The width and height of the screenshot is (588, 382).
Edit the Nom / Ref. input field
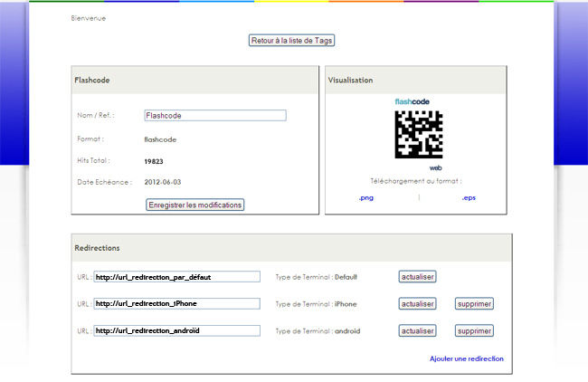point(215,116)
